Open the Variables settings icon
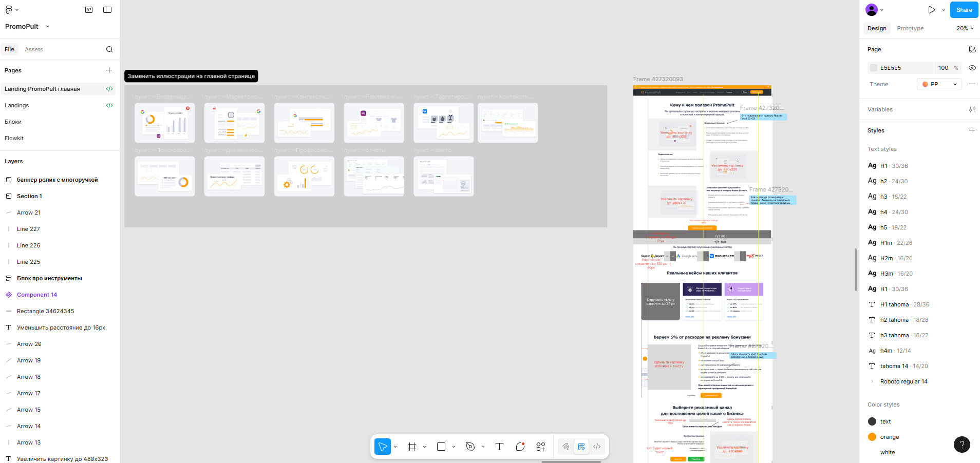This screenshot has width=980, height=463. (x=972, y=109)
